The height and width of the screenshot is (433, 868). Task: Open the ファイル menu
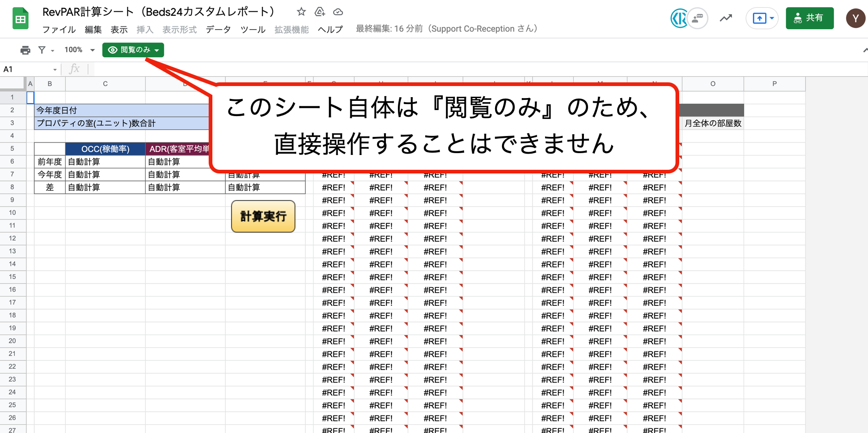click(59, 30)
